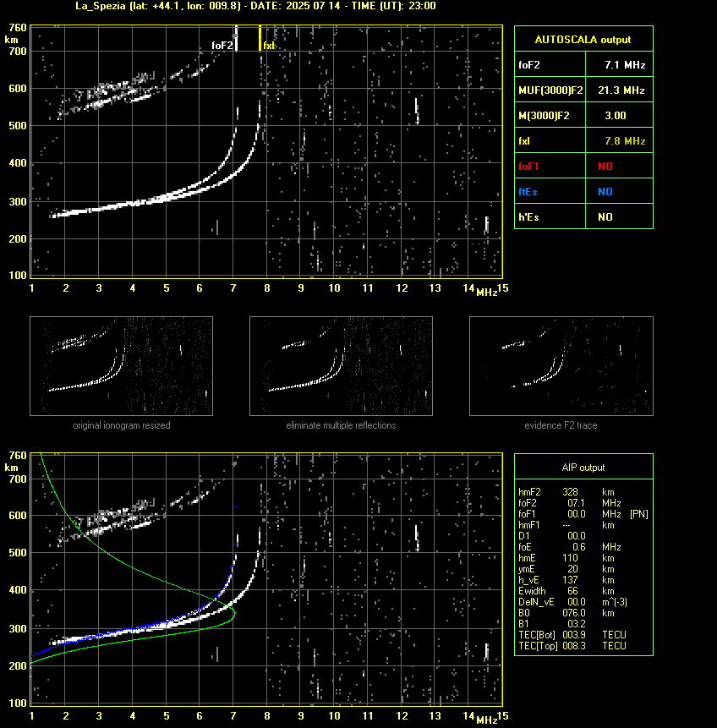Click the 'evidence F2 trace' caption
Image resolution: width=717 pixels, height=728 pixels.
tap(561, 425)
